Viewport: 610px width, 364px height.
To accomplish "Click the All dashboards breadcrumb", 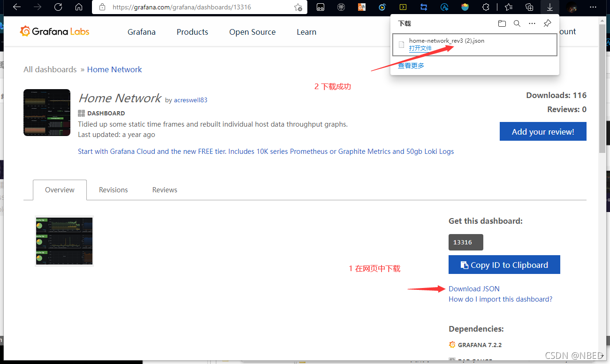I will coord(50,69).
